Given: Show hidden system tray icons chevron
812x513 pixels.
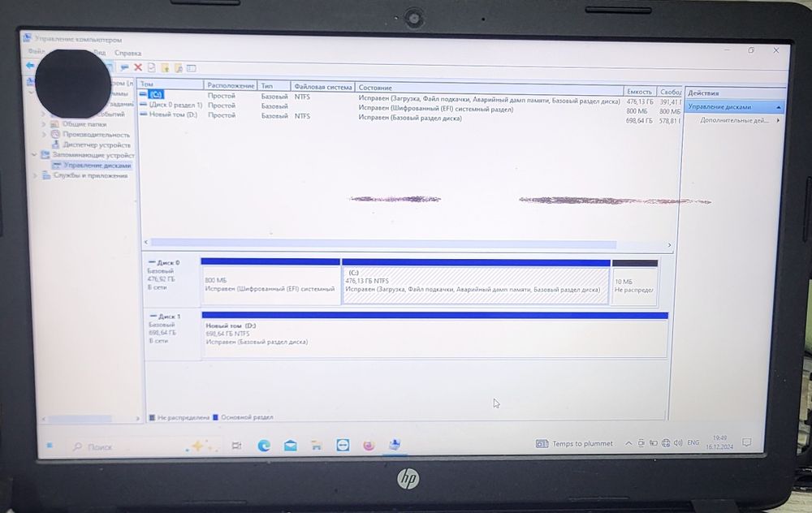Looking at the screenshot, I should coord(628,443).
